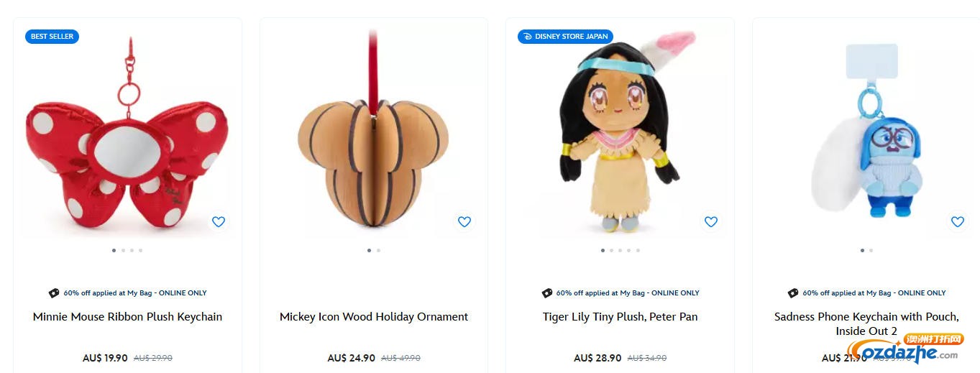Click discount tag icon under Sadness keychain

click(x=793, y=293)
